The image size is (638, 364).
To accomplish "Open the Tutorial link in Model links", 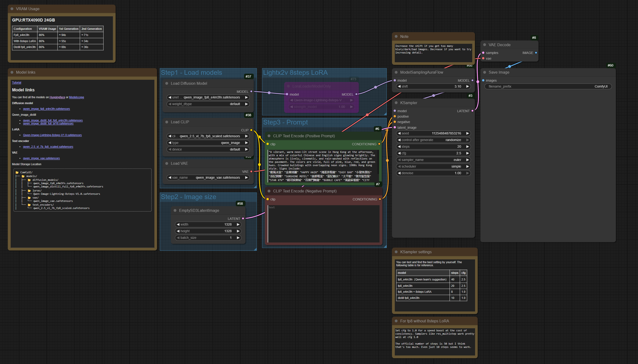I will pyautogui.click(x=17, y=83).
